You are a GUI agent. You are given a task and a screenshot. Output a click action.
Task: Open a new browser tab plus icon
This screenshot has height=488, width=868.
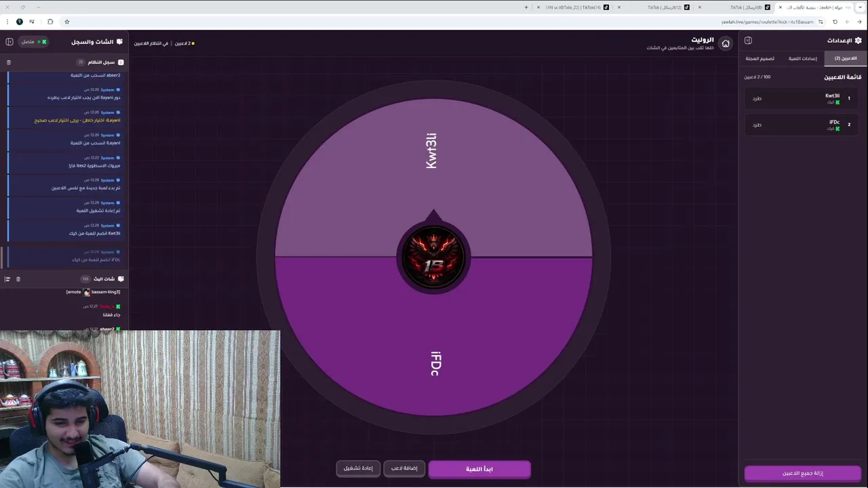click(x=526, y=7)
